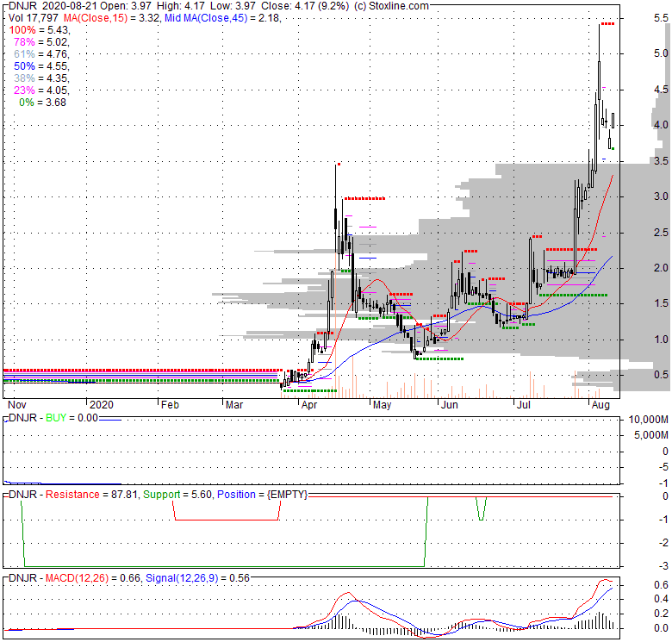The image size is (672, 642).
Task: Click the 50% = 4.55 Fibonacci level label
Action: coord(40,66)
